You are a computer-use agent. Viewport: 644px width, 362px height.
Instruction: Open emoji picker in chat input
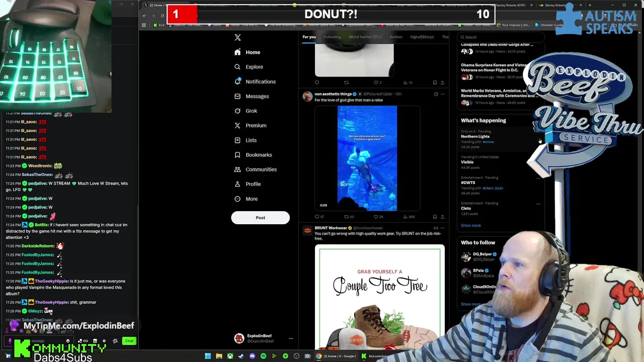(68, 341)
